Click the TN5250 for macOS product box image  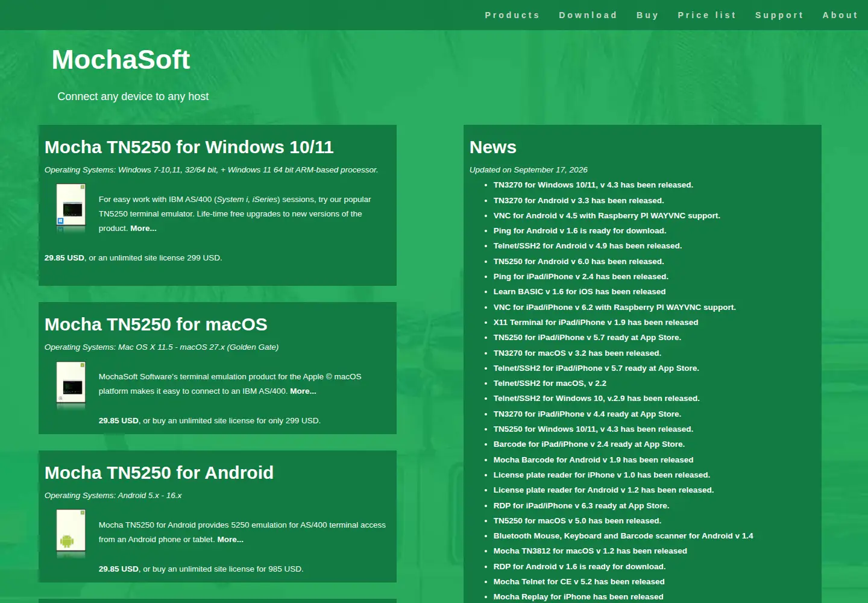[71, 386]
